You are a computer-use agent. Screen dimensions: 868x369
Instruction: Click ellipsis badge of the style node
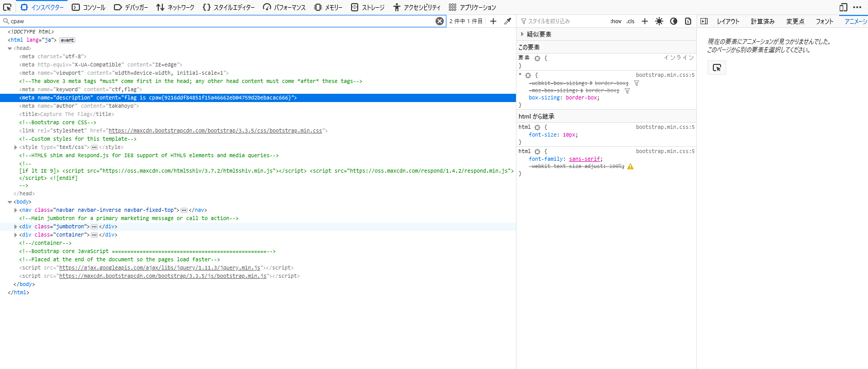pos(94,147)
